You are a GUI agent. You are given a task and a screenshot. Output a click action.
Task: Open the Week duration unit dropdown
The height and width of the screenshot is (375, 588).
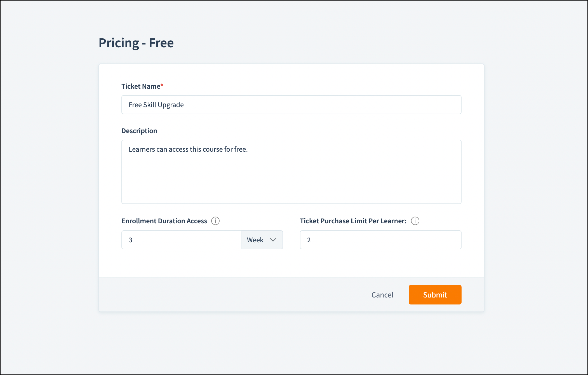[262, 240]
